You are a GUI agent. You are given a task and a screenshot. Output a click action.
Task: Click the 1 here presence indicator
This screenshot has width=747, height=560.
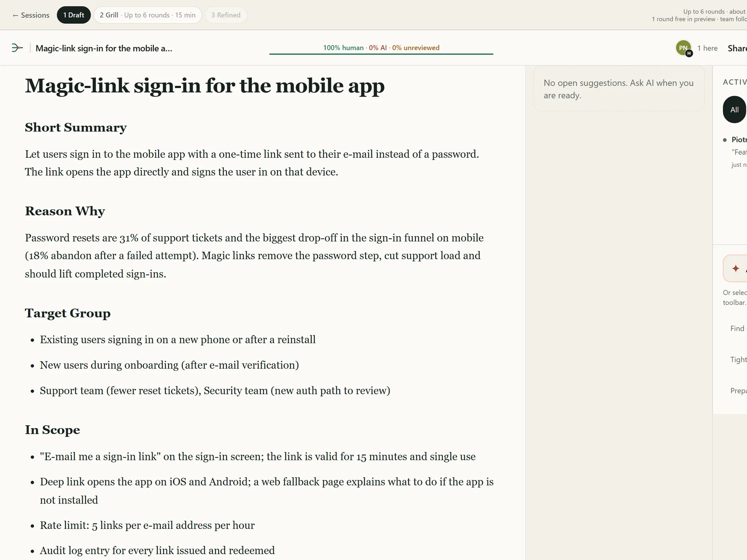(707, 48)
